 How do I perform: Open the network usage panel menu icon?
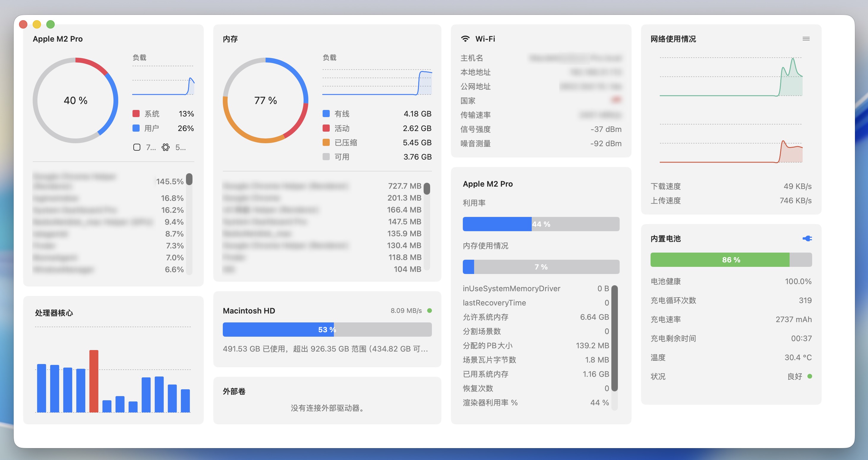tap(806, 39)
